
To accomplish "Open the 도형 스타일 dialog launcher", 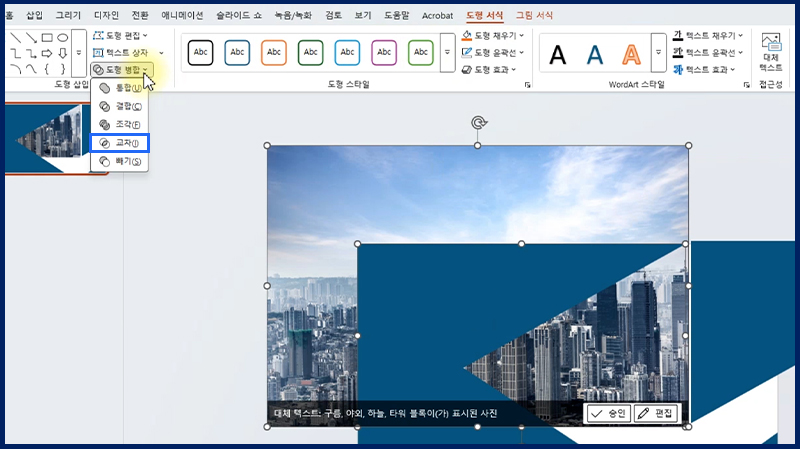I will point(528,85).
